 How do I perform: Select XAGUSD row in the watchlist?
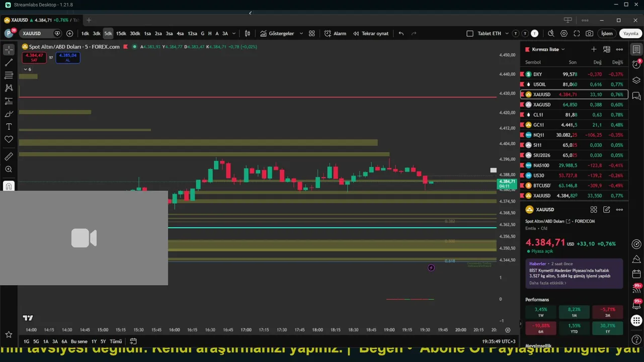(x=574, y=105)
